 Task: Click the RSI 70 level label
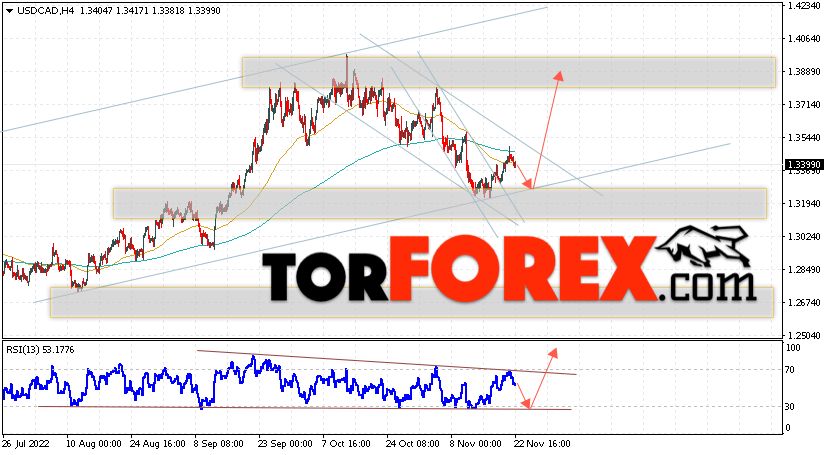click(x=789, y=370)
